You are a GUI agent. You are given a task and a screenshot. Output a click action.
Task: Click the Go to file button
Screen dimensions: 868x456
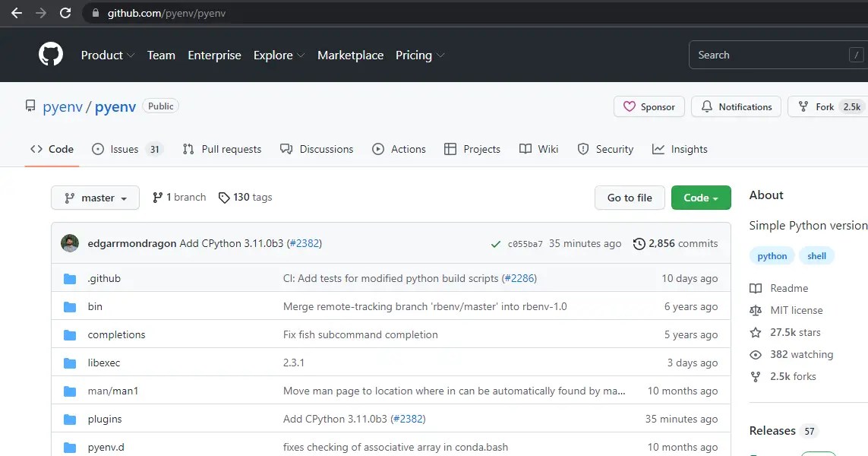[630, 198]
